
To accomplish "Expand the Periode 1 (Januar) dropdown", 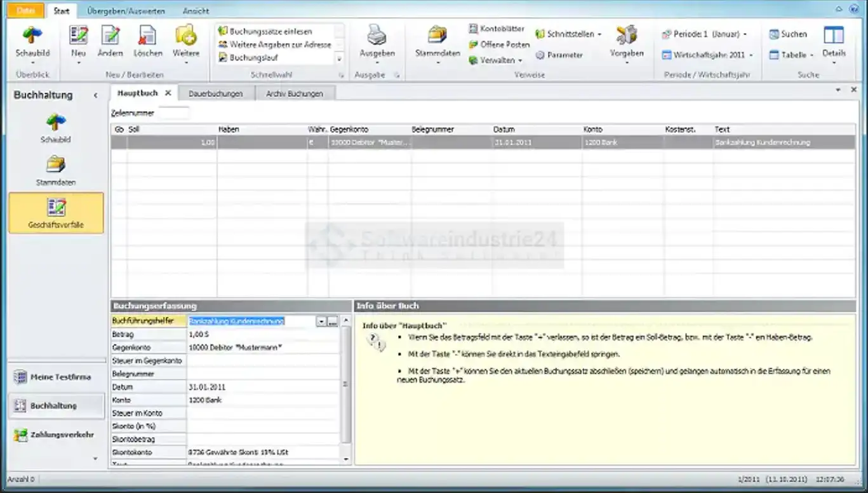I will (704, 34).
